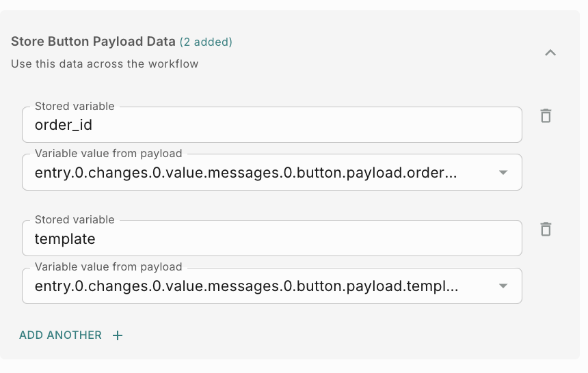Click the second 'Variable value from payload' label
Screen dimensions: 588x373
(108, 267)
